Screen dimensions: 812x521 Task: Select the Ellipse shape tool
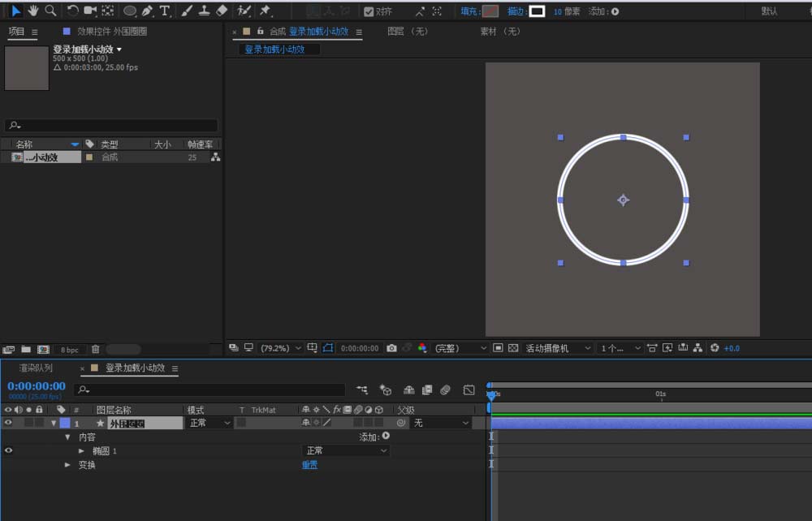[x=129, y=11]
